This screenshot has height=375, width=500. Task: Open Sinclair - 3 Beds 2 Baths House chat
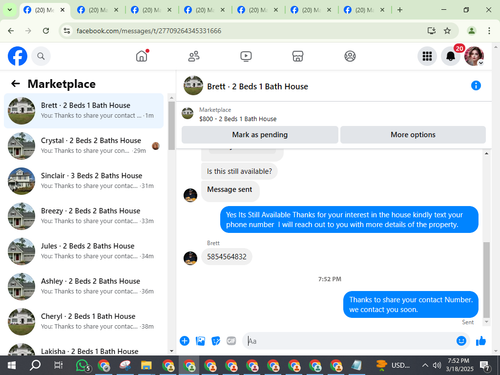click(84, 181)
